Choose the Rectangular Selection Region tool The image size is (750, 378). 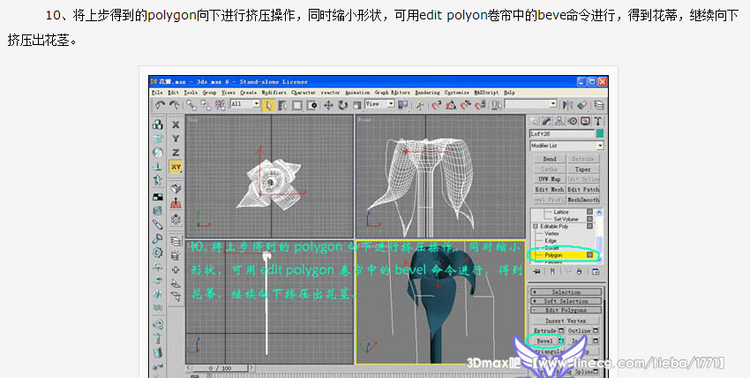point(297,105)
